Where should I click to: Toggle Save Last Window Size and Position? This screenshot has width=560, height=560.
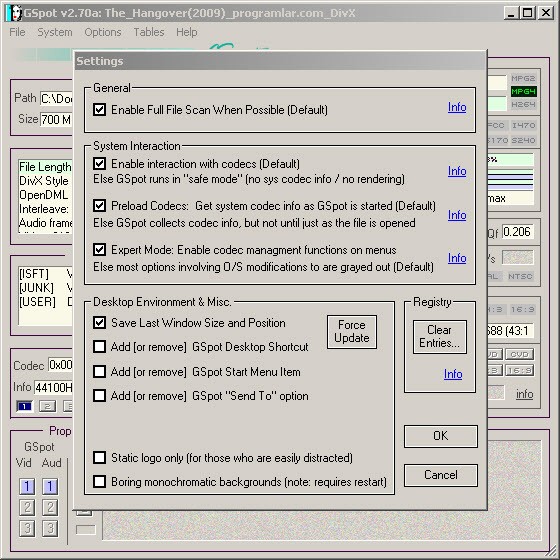(99, 322)
